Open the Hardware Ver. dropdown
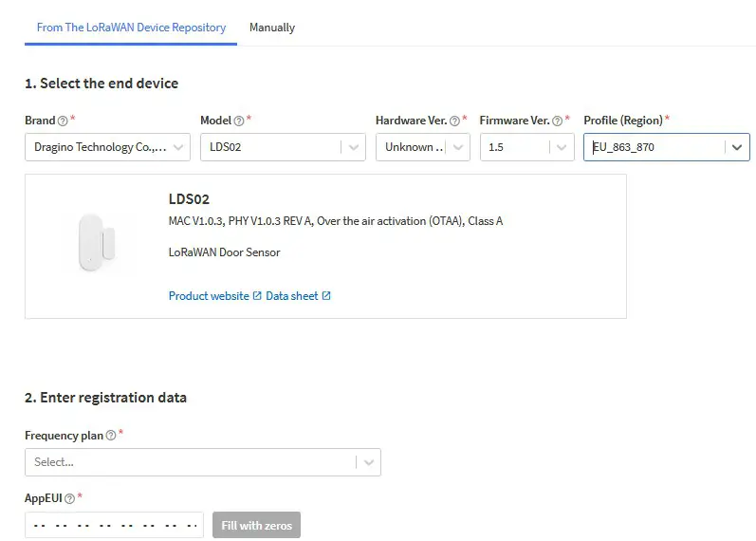756x541 pixels. (x=423, y=147)
